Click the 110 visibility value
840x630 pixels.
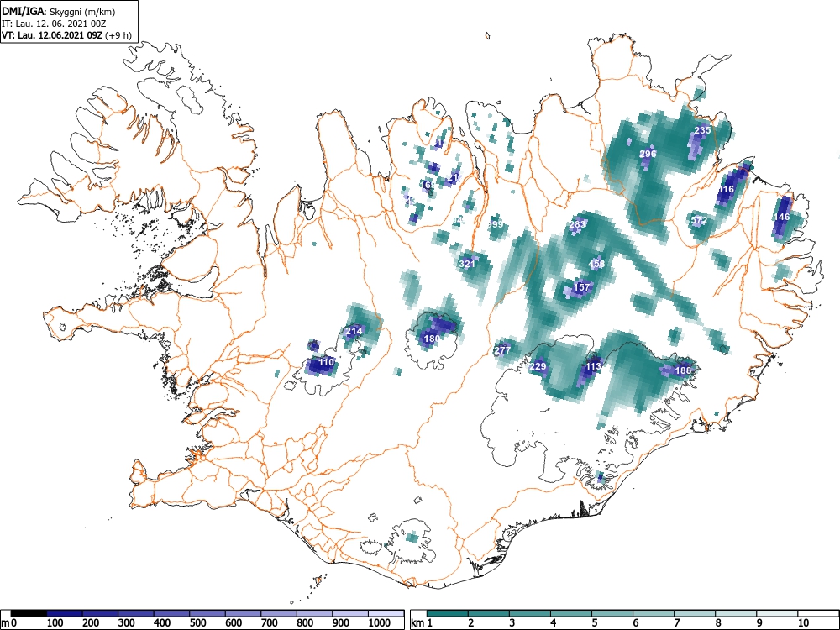326,362
